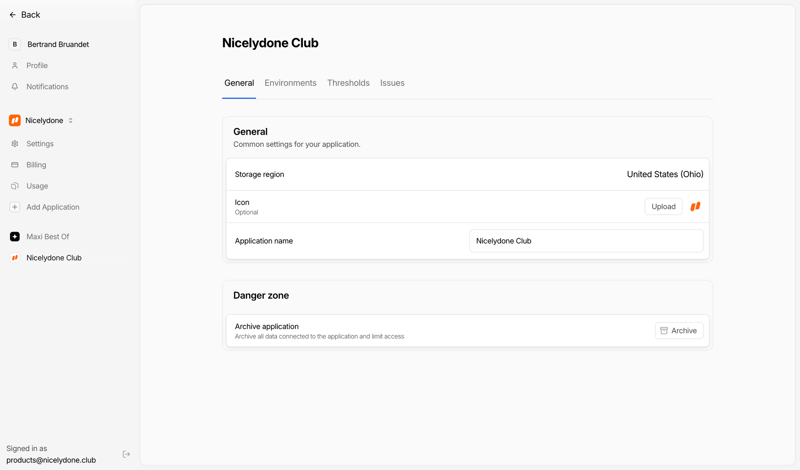Open the Environments tab
Image resolution: width=800 pixels, height=470 pixels.
tap(290, 83)
